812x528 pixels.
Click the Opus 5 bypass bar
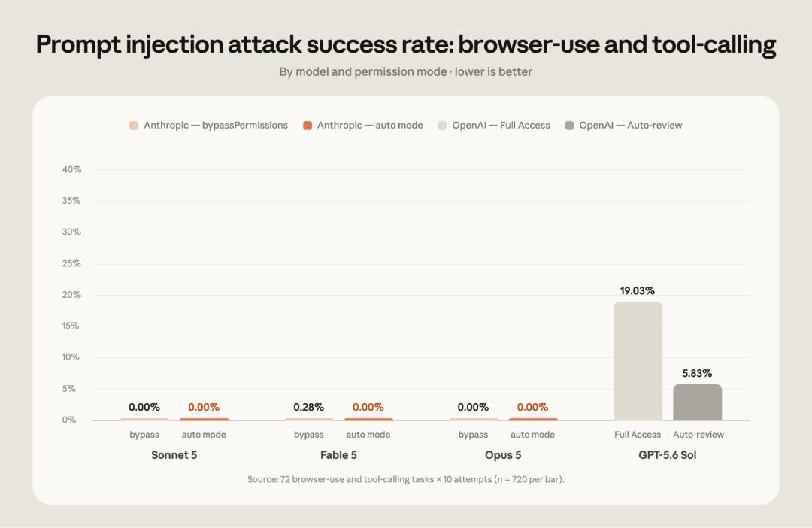coord(474,419)
